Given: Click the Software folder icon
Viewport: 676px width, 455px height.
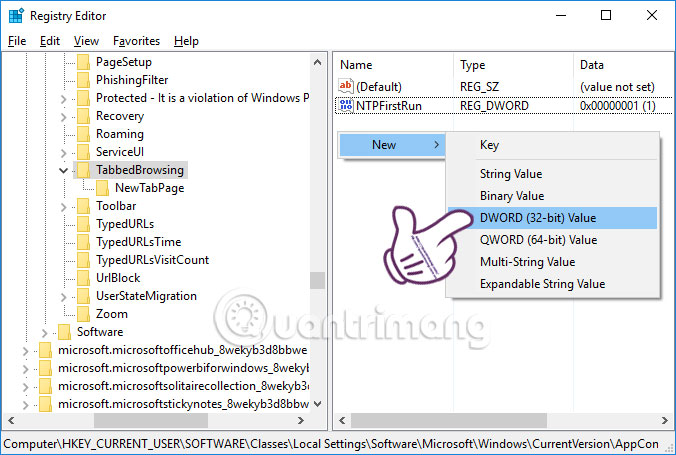Looking at the screenshot, I should click(x=65, y=332).
